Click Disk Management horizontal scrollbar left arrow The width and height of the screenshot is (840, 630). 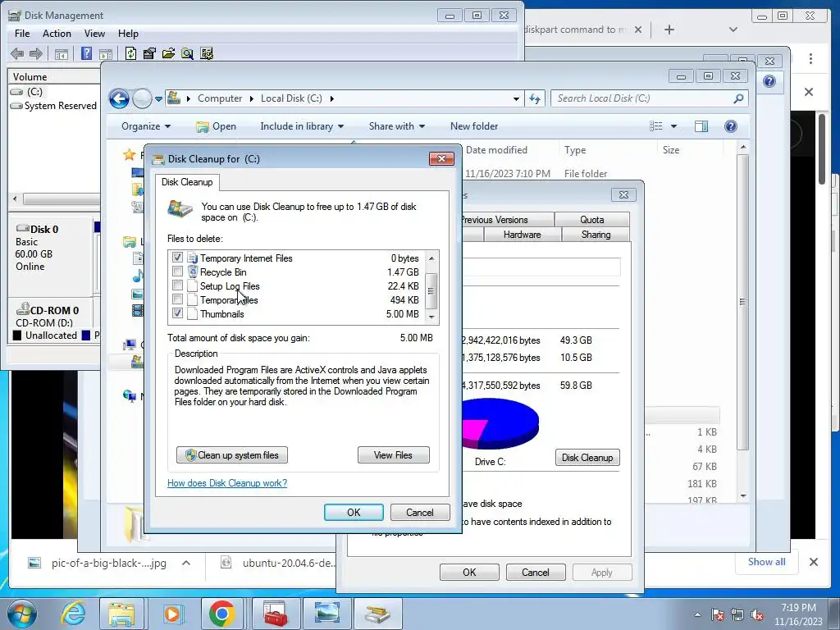(x=15, y=199)
